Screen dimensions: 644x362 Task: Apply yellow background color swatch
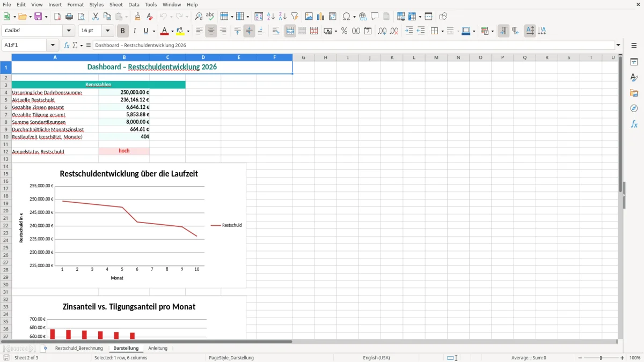click(x=181, y=31)
